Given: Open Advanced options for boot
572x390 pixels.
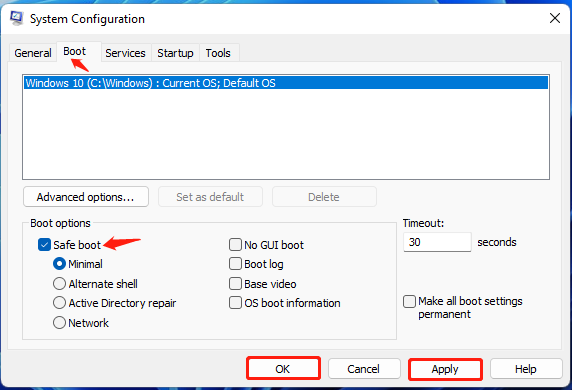Looking at the screenshot, I should pos(86,197).
